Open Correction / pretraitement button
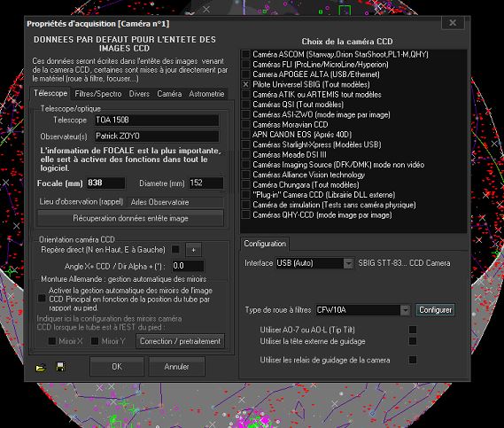Screen dimensions: 504x428 [181, 341]
